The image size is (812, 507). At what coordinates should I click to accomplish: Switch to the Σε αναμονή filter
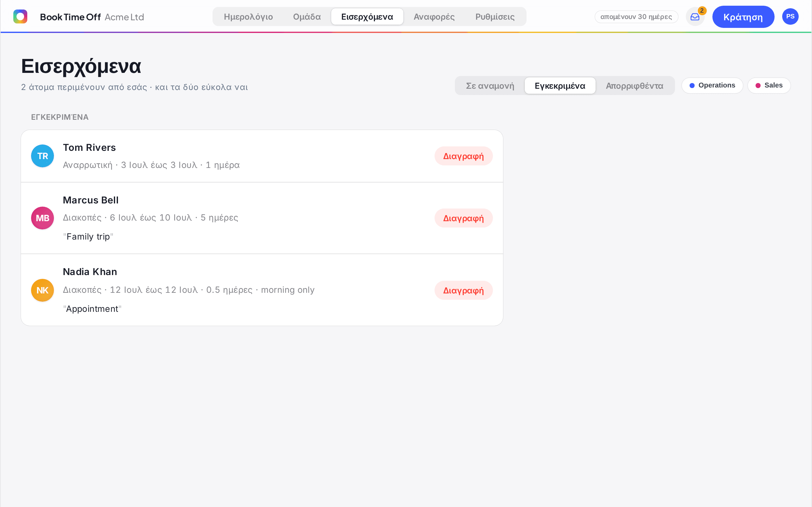[490, 86]
